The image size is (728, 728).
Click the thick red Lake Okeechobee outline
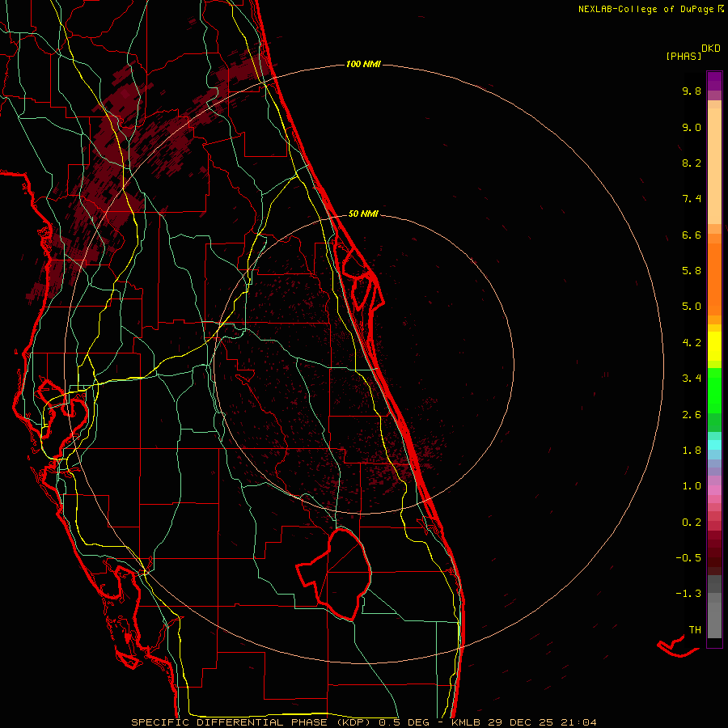tap(334, 574)
